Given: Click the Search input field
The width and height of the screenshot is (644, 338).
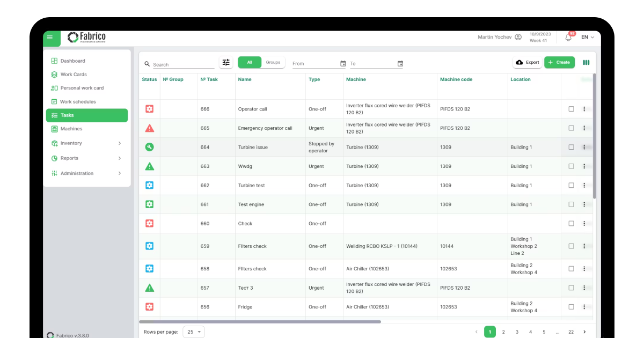Looking at the screenshot, I should 184,64.
